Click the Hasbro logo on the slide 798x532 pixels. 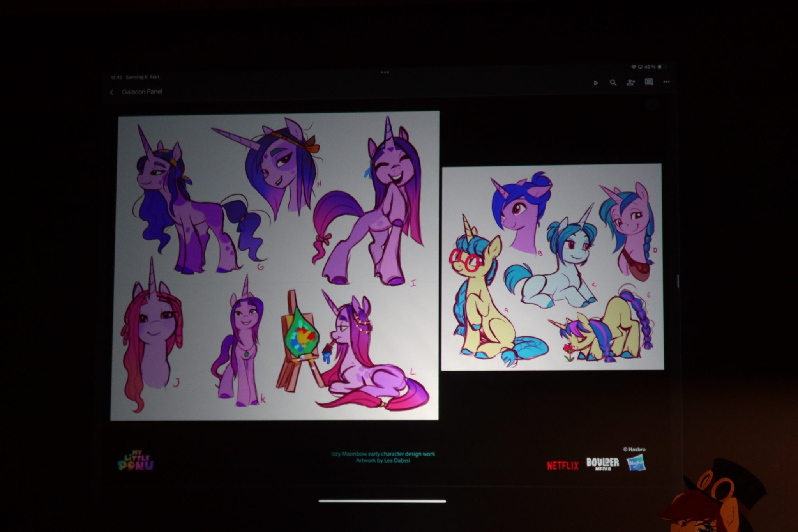click(x=636, y=463)
